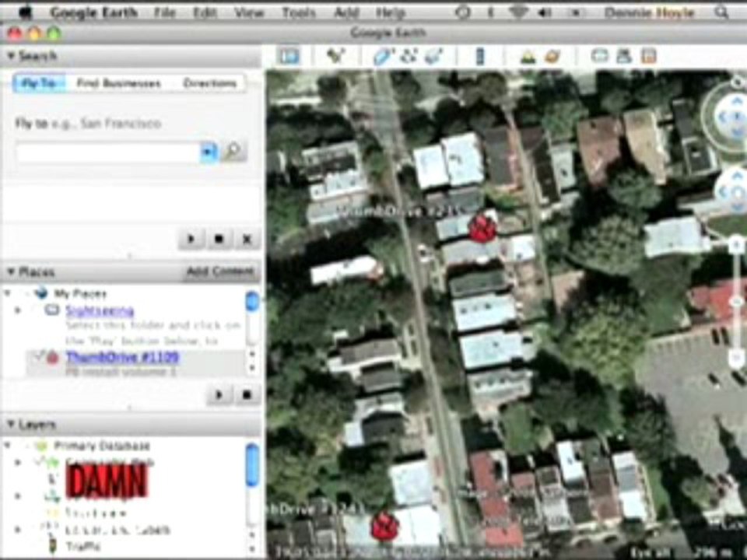Click the Sightseeing folder icon
747x560 pixels.
click(x=51, y=310)
